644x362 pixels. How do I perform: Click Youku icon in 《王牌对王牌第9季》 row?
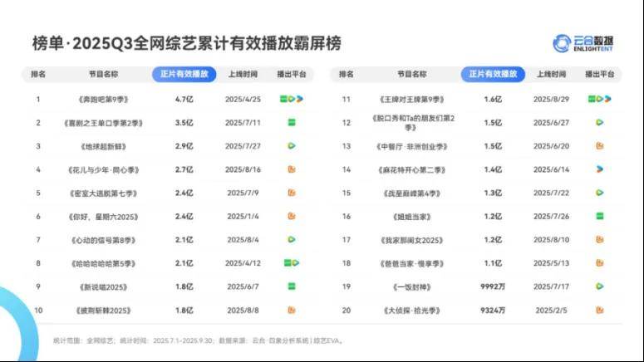(x=608, y=99)
